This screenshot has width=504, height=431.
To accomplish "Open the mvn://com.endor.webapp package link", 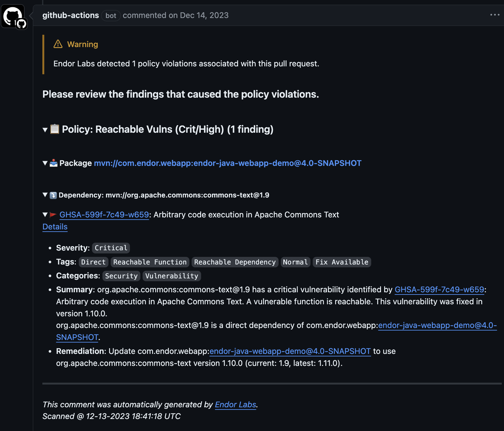I will [x=228, y=163].
